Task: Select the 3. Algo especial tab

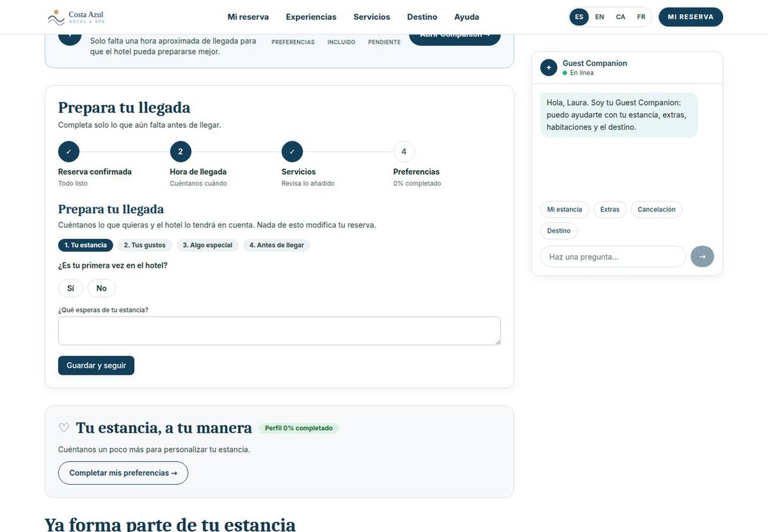Action: click(x=207, y=245)
